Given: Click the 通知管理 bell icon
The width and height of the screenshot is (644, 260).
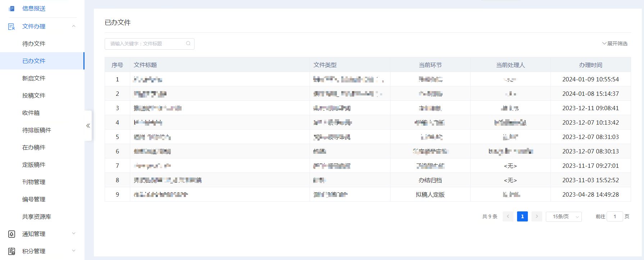Looking at the screenshot, I should tap(12, 234).
